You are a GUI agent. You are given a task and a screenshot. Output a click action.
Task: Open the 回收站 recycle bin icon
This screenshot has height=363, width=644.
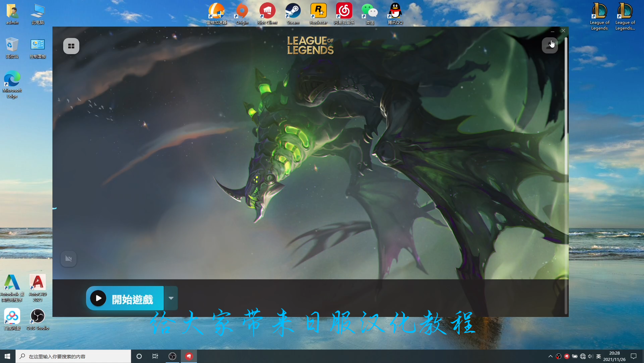(12, 48)
